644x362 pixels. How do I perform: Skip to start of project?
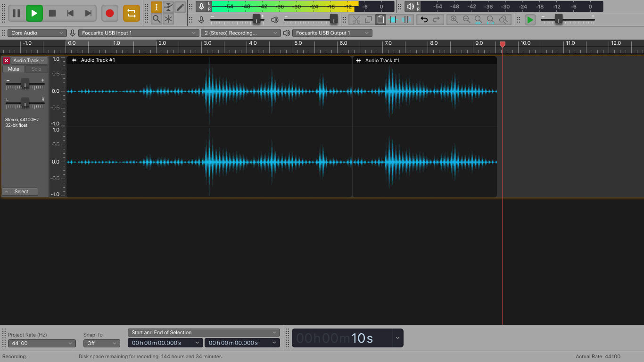[70, 13]
